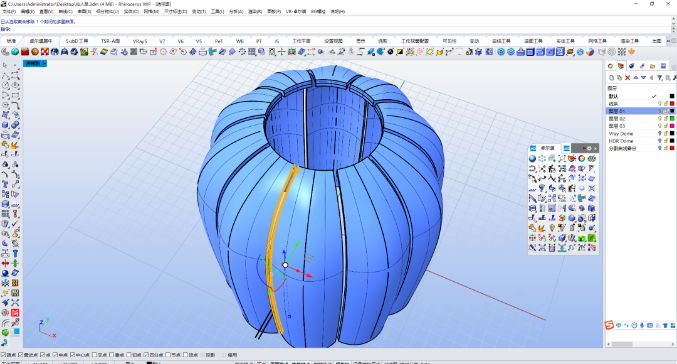Click the new layer page icon
Viewport: 677px width, 364px height.
611,78
